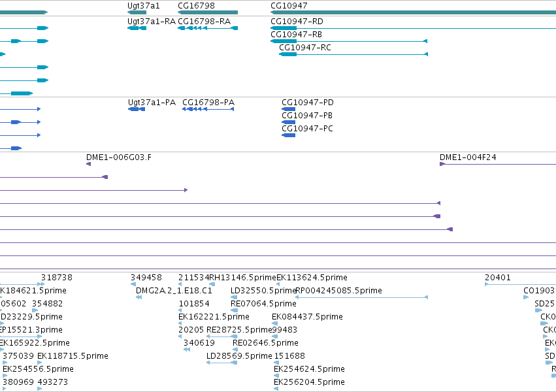This screenshot has height=392, width=556.
Task: Select the Ugt37a1 gene feature
Action: (137, 12)
